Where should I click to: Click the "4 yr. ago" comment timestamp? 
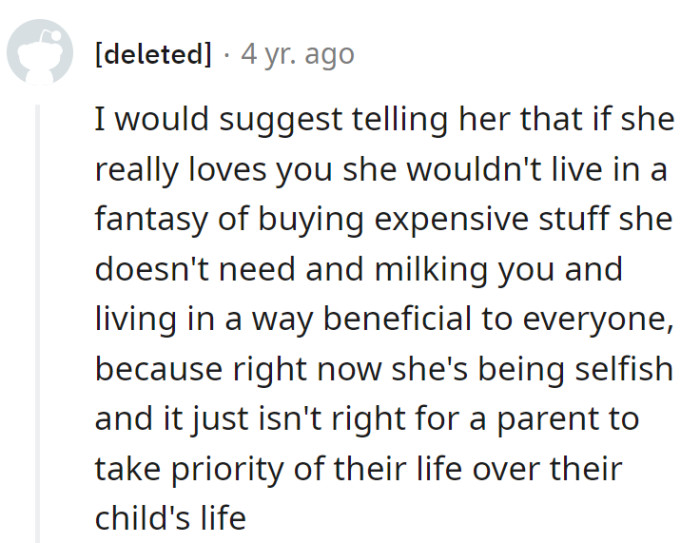coord(297,54)
